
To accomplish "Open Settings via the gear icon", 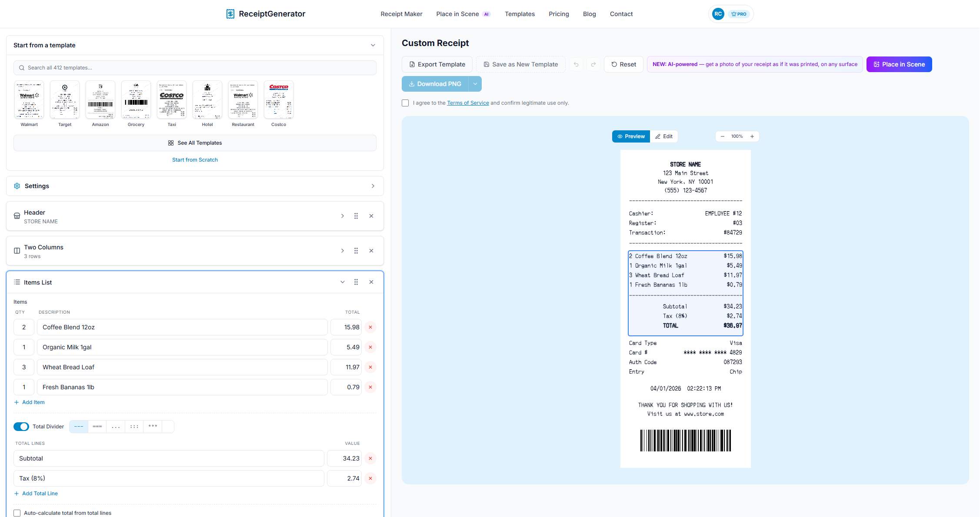I will (17, 186).
